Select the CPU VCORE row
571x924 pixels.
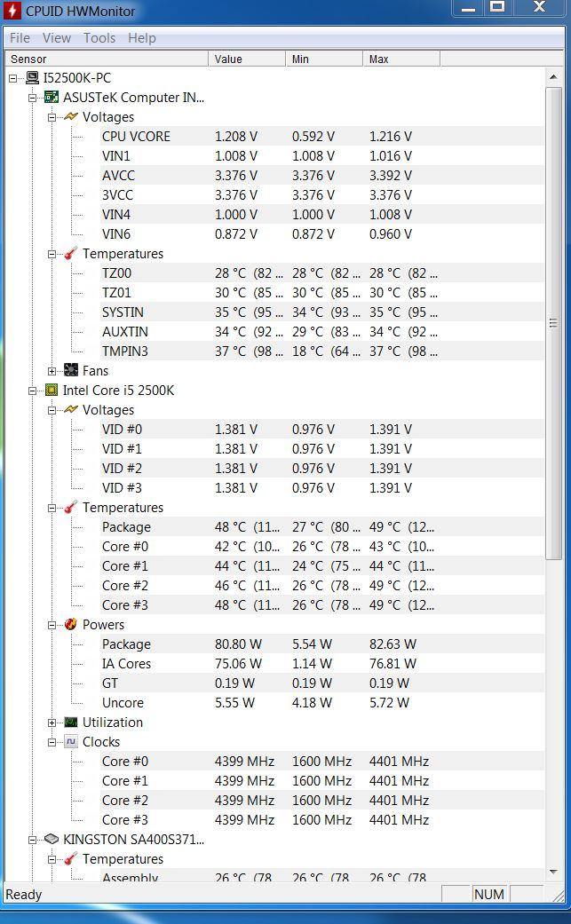coord(321,136)
